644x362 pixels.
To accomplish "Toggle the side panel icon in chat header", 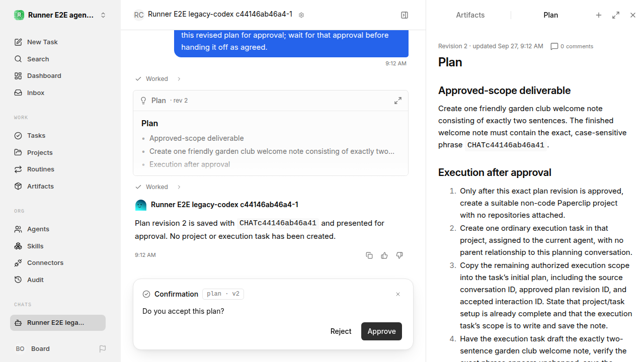I will [x=405, y=15].
